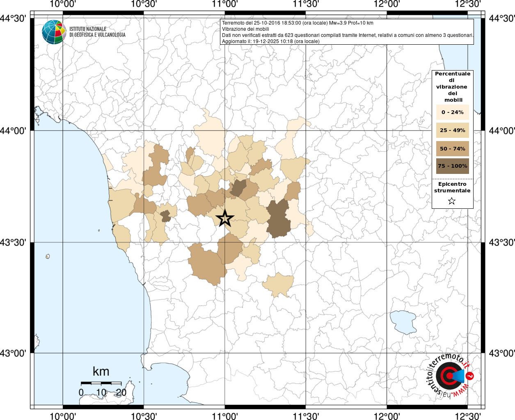This screenshot has height=420, width=515.
Task: Click the star symbol in the legend
Action: (452, 201)
